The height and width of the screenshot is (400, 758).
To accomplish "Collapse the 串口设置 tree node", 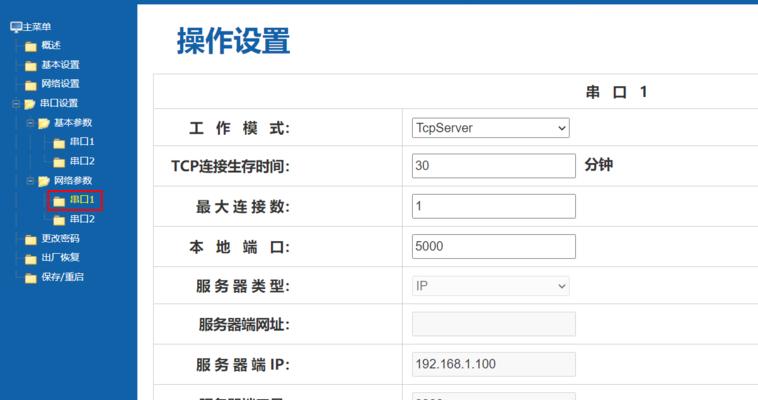I will (15, 104).
